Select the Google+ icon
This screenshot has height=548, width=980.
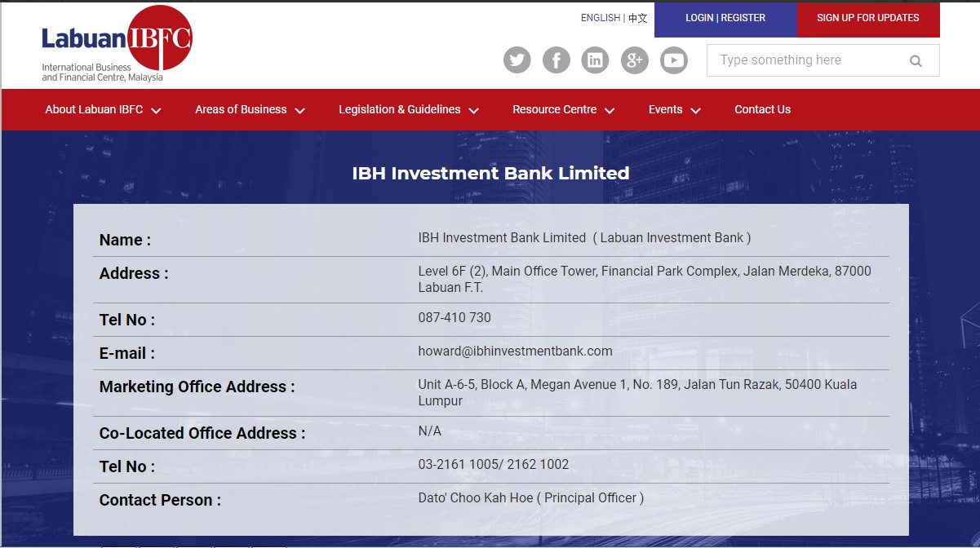(x=634, y=60)
